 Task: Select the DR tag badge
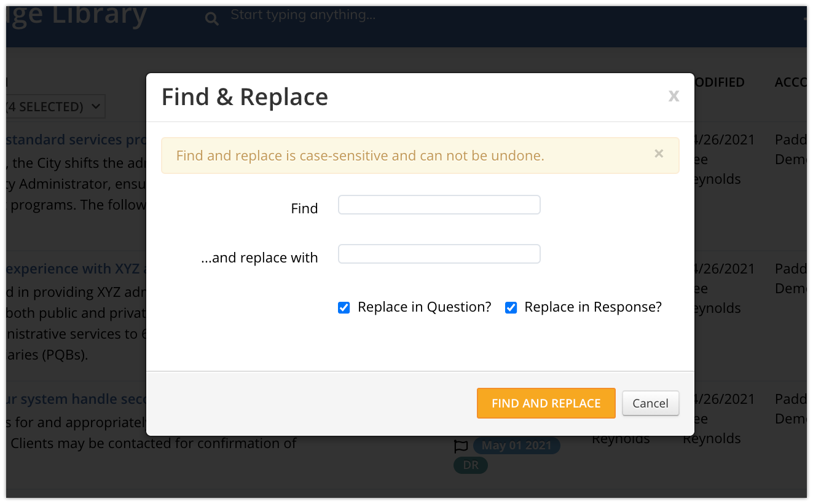click(471, 465)
